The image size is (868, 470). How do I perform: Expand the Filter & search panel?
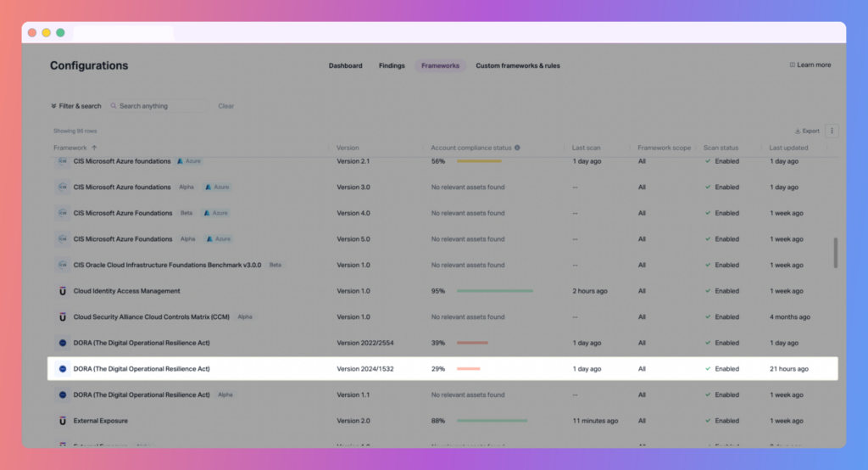click(75, 106)
